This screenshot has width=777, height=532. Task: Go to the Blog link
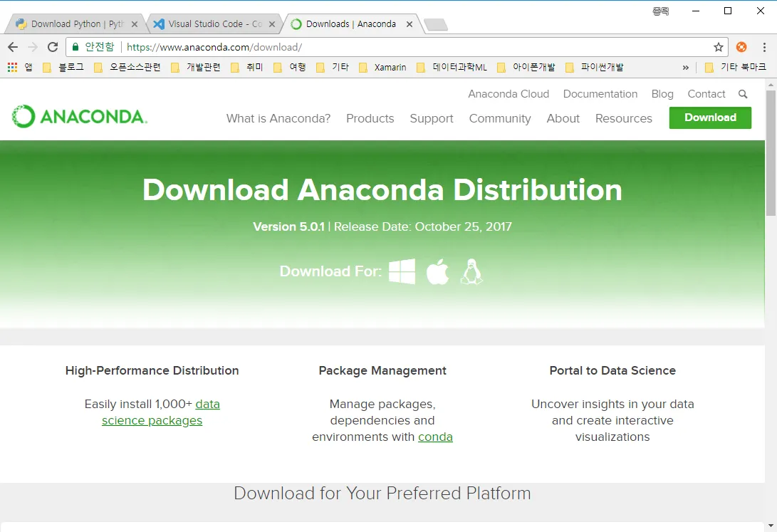point(662,94)
